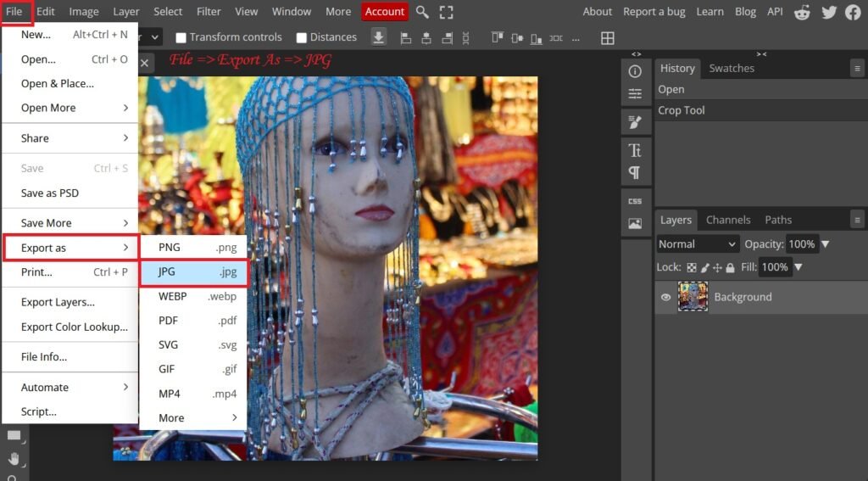Viewport: 868px width, 481px height.
Task: Hide the Background layer using the eye icon
Action: click(x=666, y=297)
